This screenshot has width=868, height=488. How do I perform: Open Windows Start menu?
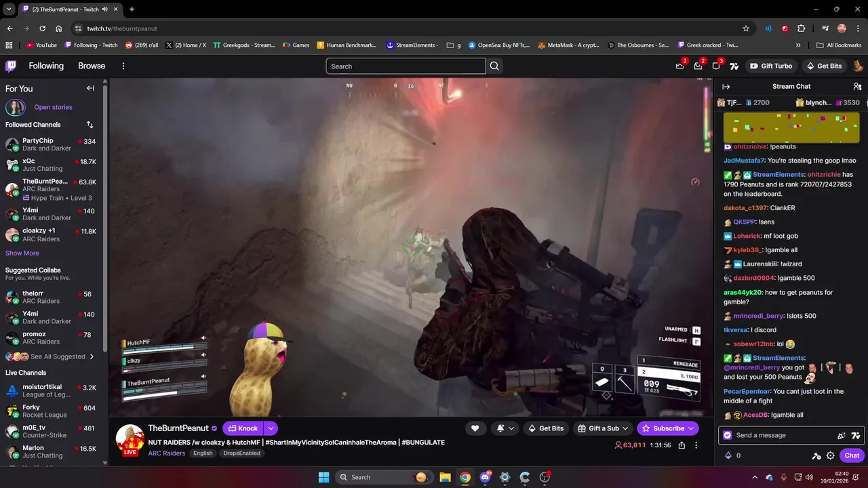click(x=323, y=477)
